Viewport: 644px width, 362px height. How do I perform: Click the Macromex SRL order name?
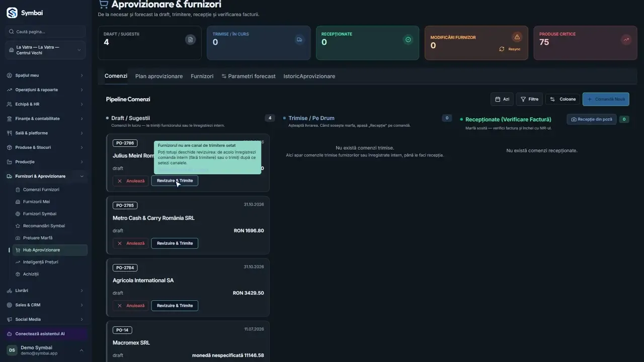(x=131, y=343)
